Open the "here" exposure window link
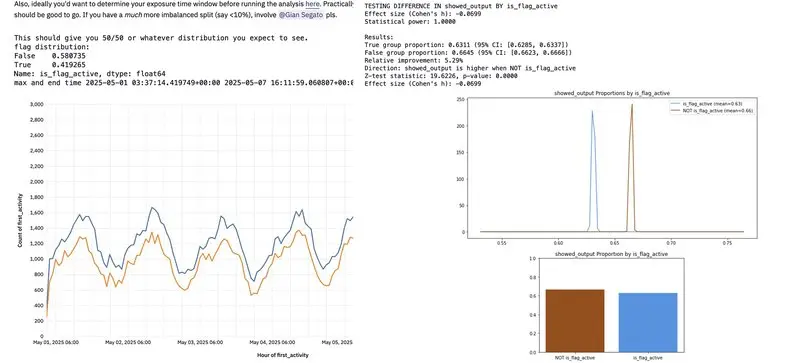The width and height of the screenshot is (800, 363). (x=312, y=4)
